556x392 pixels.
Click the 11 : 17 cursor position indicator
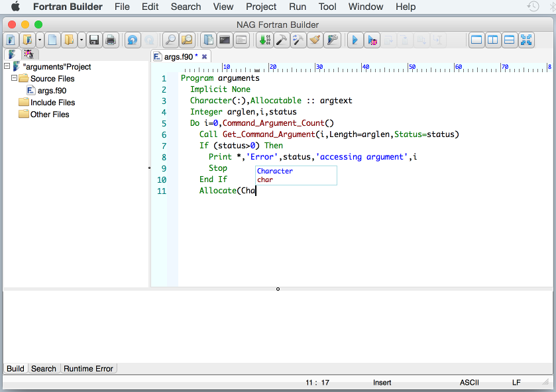click(x=317, y=383)
